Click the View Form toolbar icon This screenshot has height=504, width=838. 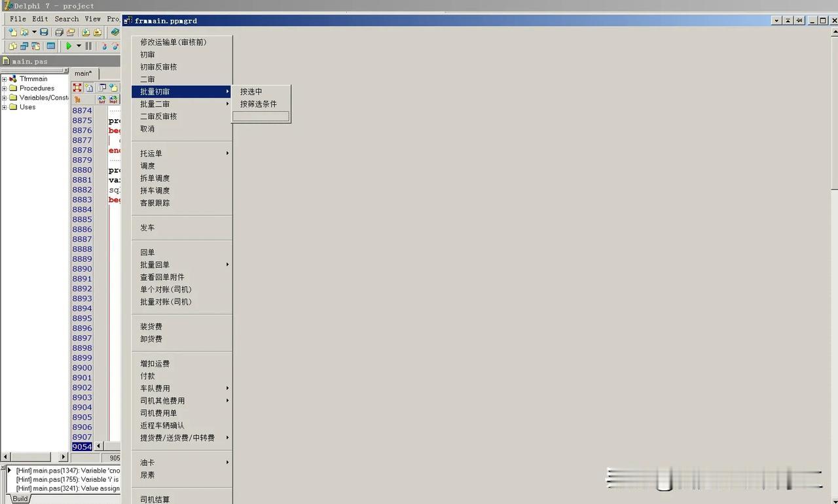pos(24,46)
